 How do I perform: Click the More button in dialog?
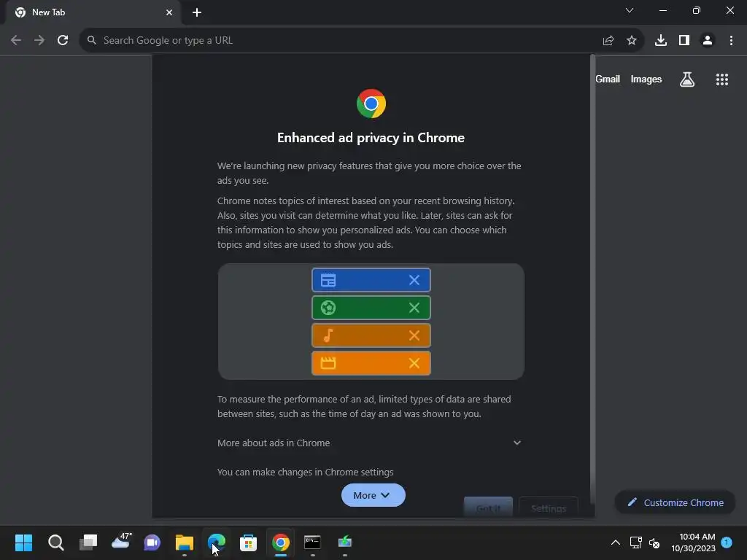[373, 495]
